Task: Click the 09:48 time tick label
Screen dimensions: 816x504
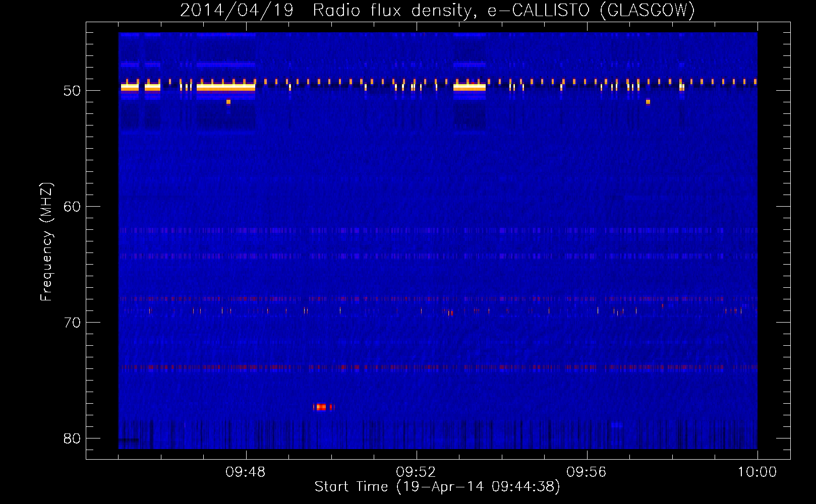Action: (x=246, y=472)
